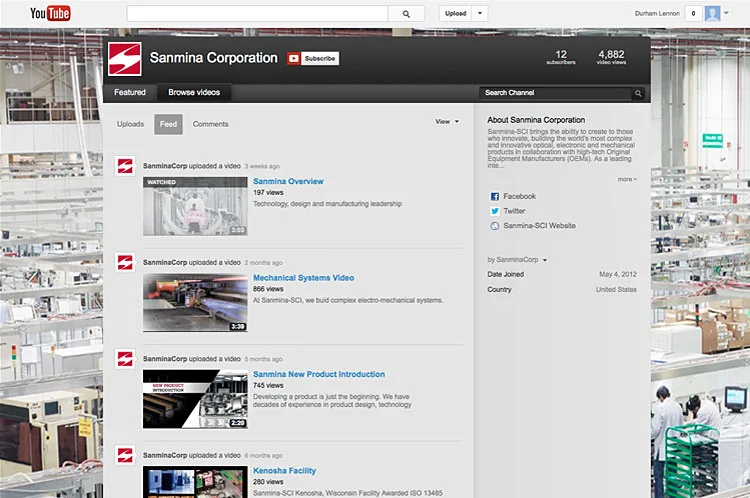750x498 pixels.
Task: Expand the account menu arrow by avatar
Action: point(726,13)
